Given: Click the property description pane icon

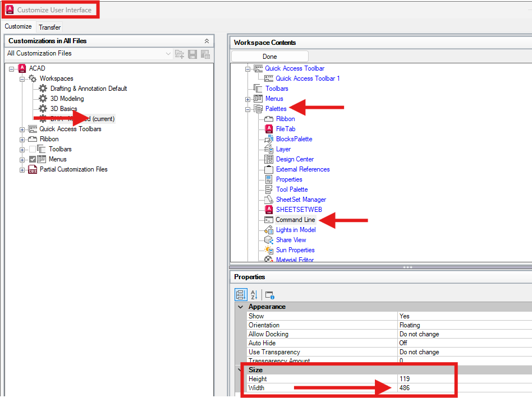Looking at the screenshot, I should point(270,295).
